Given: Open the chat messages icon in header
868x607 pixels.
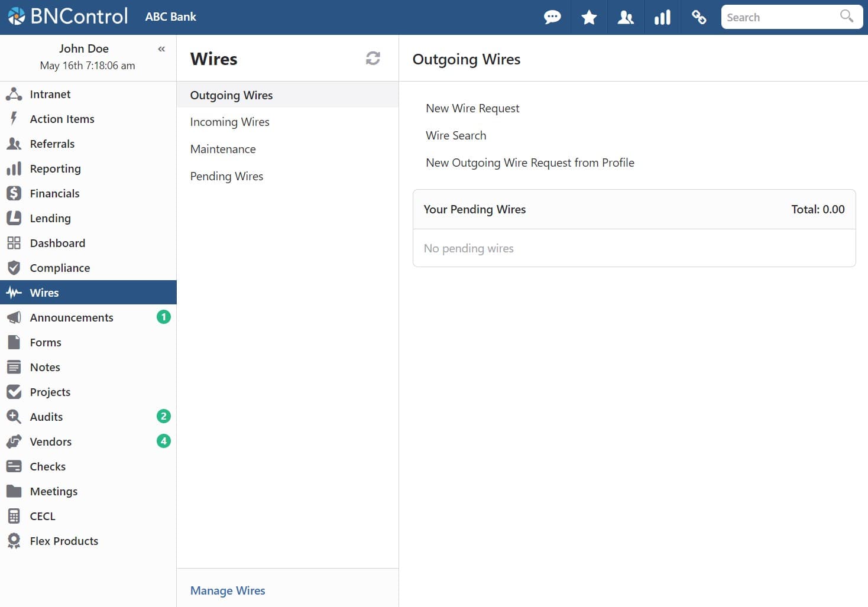Looking at the screenshot, I should click(552, 17).
